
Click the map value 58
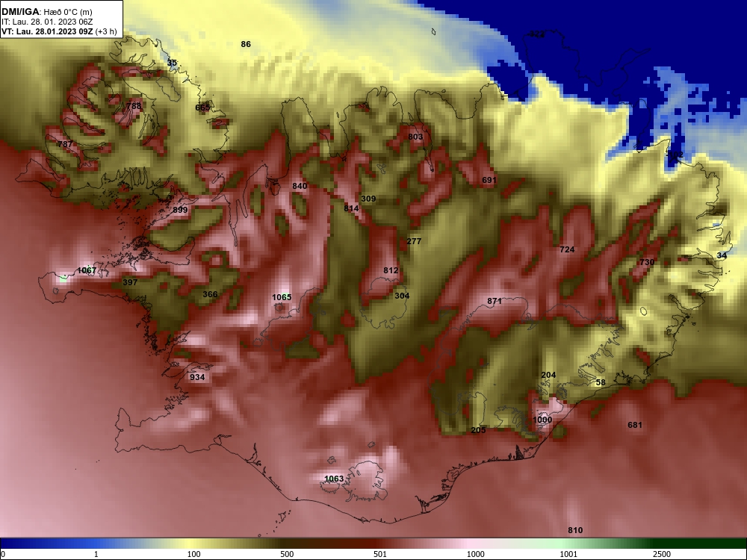tap(601, 382)
